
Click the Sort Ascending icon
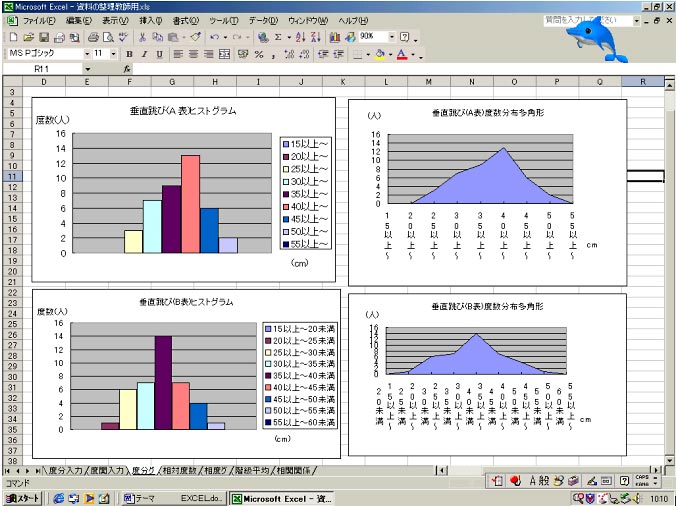pyautogui.click(x=301, y=37)
